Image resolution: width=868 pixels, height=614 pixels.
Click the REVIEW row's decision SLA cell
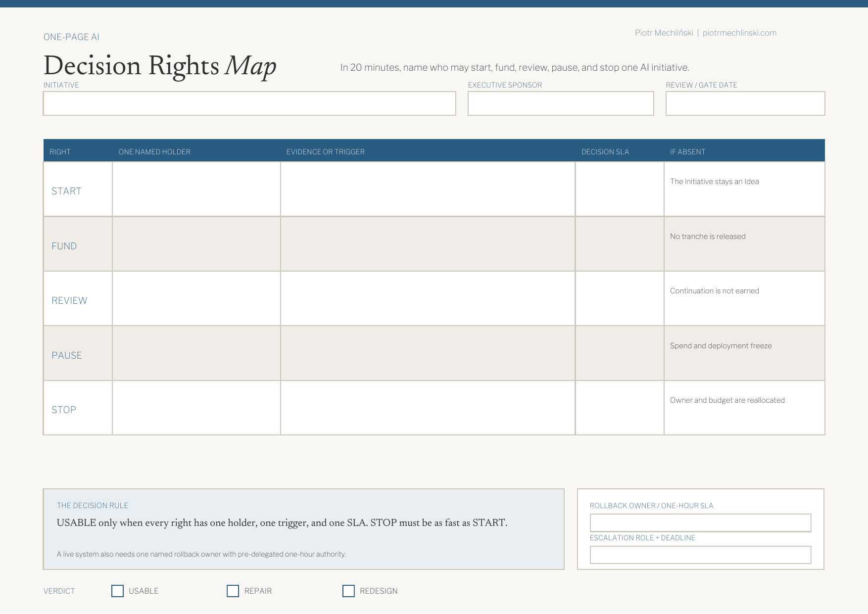(620, 298)
